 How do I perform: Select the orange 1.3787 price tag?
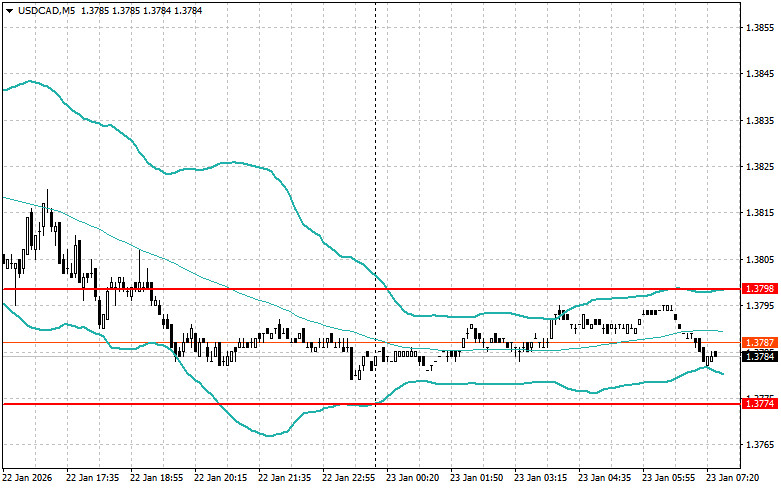(760, 343)
